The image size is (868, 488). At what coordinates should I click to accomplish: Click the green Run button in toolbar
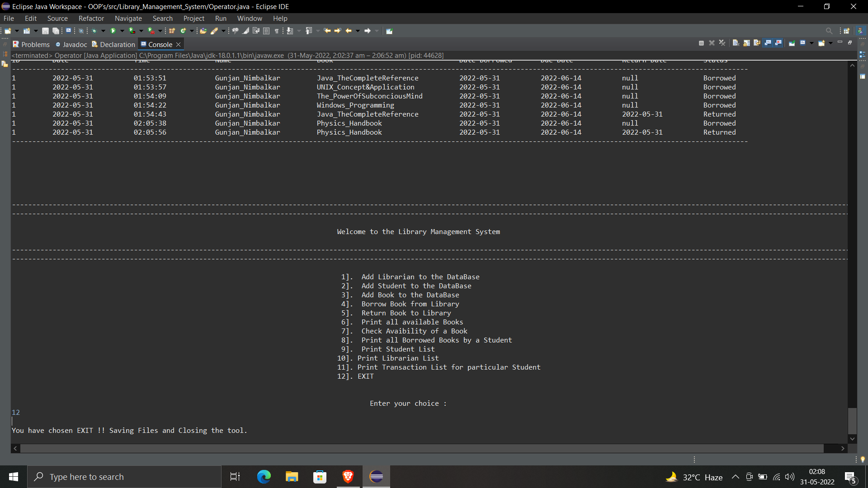pyautogui.click(x=113, y=31)
